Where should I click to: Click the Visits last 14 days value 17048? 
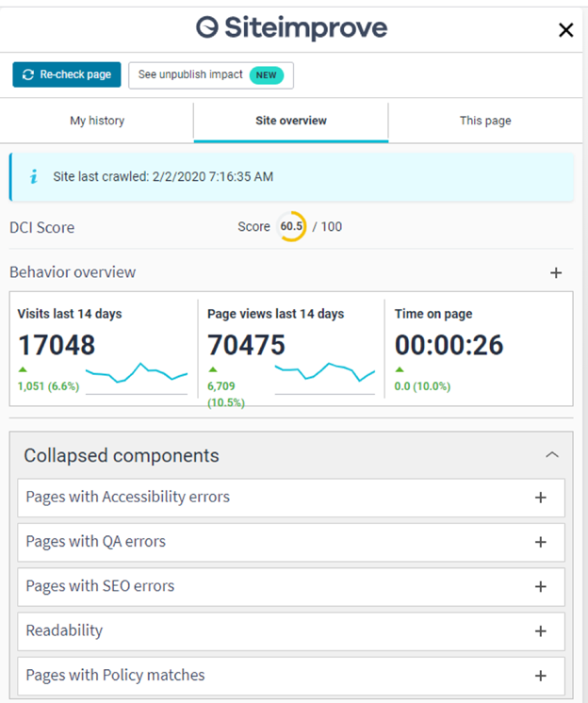57,345
